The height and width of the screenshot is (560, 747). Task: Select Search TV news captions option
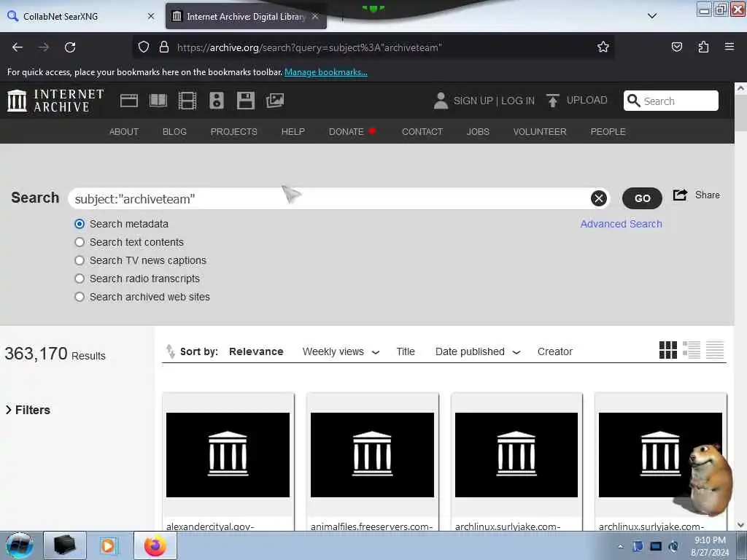[x=80, y=260]
